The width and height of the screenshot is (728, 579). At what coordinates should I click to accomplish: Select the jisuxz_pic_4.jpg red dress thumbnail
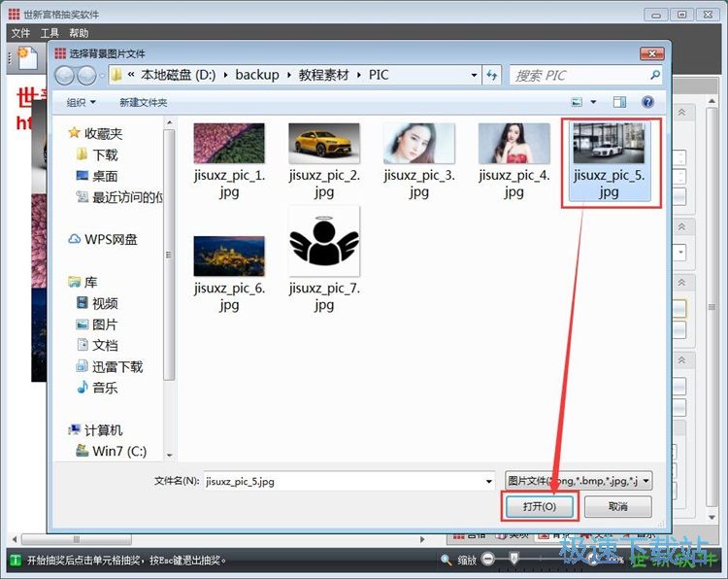513,143
